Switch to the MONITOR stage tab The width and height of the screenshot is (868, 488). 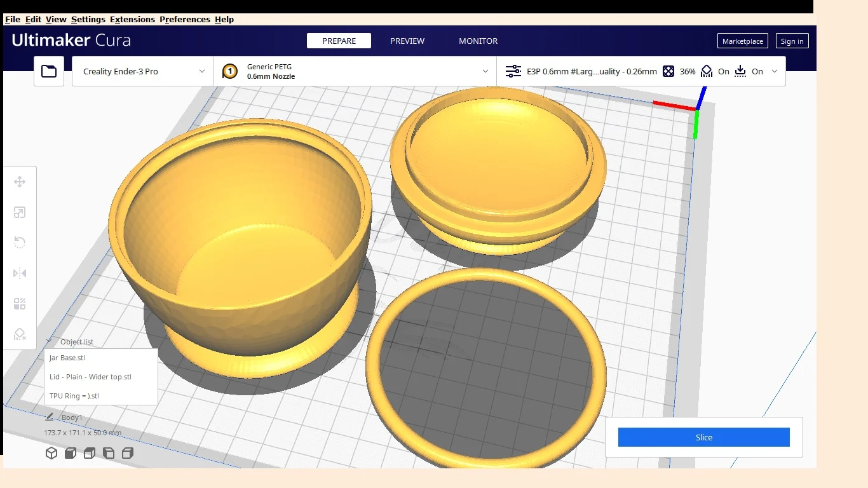(478, 41)
